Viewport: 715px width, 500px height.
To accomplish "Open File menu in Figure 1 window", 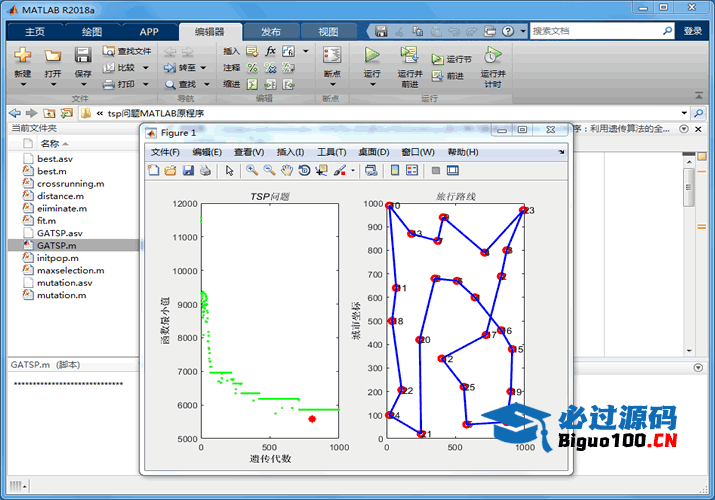I will click(165, 152).
